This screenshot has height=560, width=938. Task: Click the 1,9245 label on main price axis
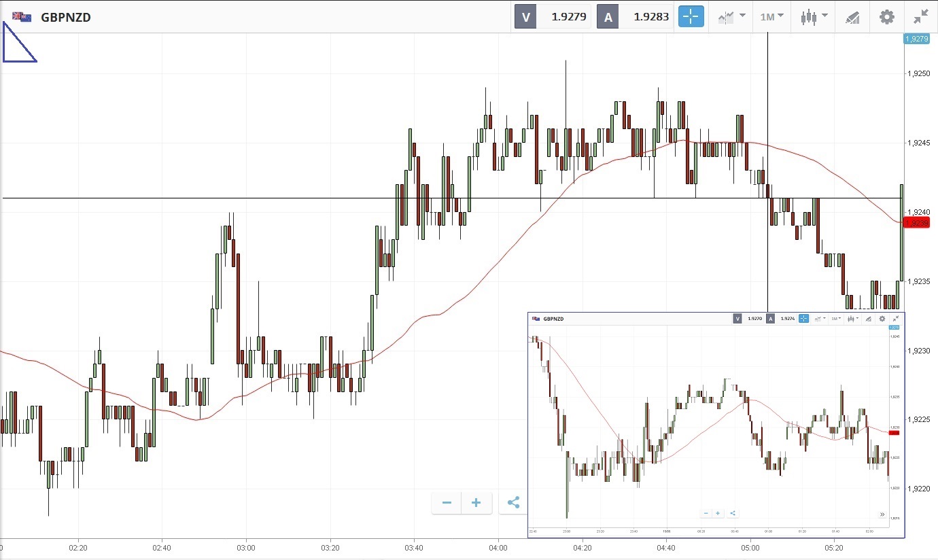pyautogui.click(x=919, y=143)
